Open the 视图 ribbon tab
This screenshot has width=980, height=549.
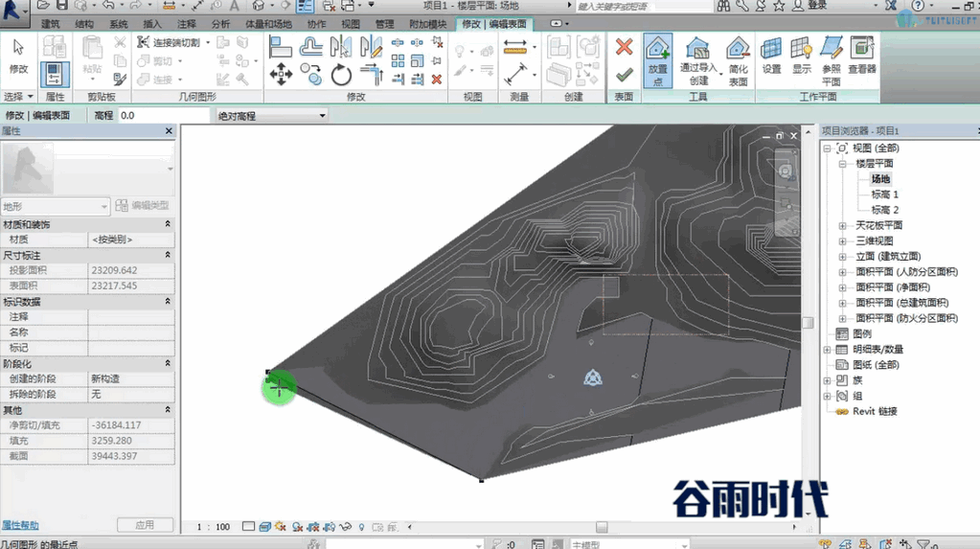(351, 24)
